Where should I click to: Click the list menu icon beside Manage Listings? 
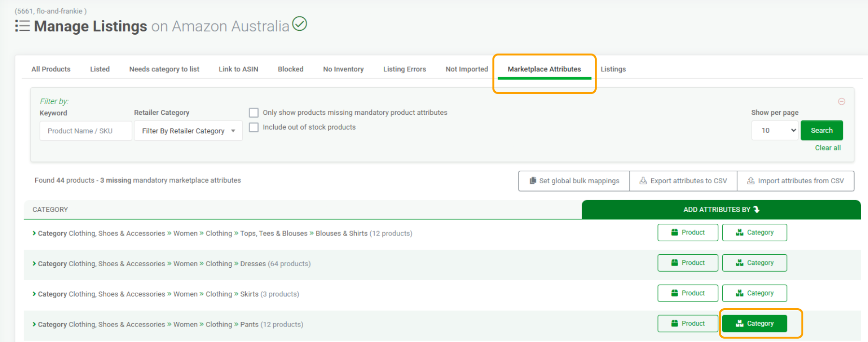[x=22, y=26]
